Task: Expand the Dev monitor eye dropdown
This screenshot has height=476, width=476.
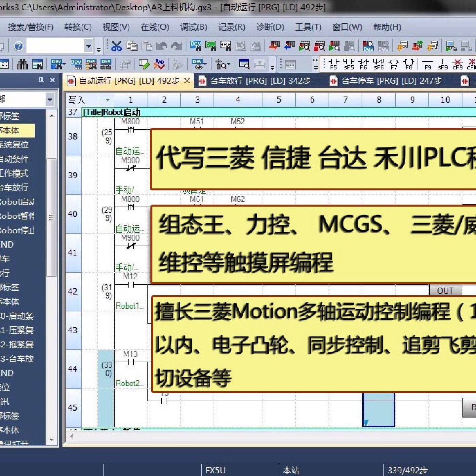Action: (x=205, y=64)
